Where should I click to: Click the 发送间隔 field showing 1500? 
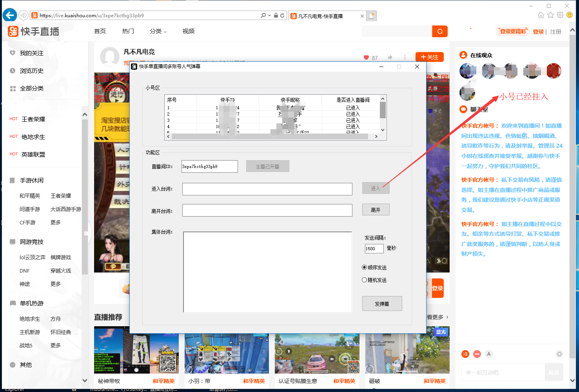374,248
